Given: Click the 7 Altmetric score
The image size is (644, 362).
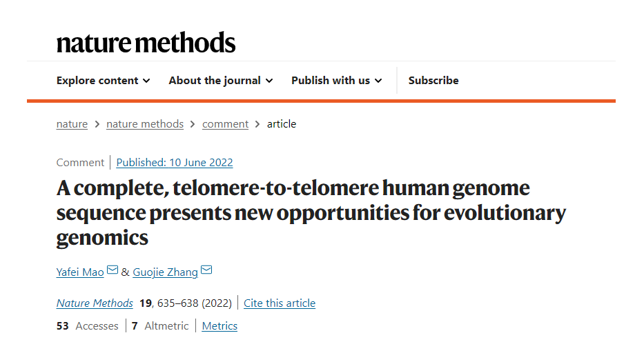Looking at the screenshot, I should pos(160,326).
